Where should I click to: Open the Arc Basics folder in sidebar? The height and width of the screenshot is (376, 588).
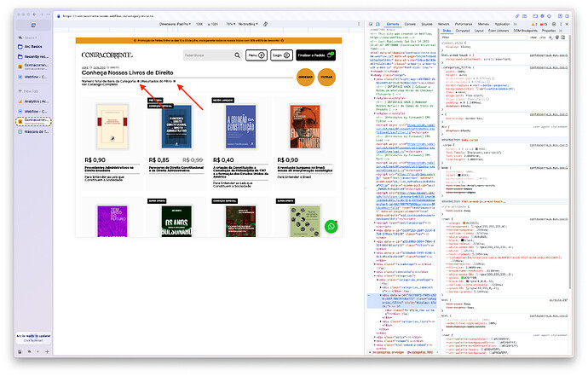coord(33,47)
